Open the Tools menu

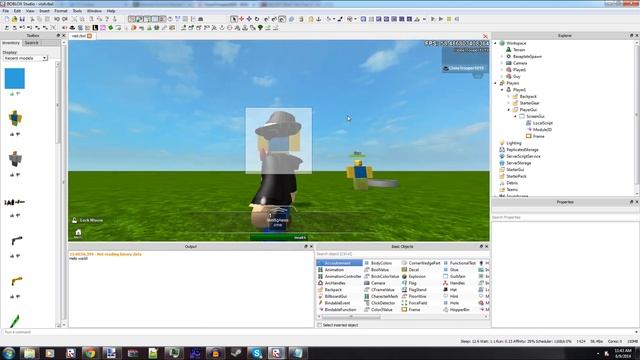77,11
